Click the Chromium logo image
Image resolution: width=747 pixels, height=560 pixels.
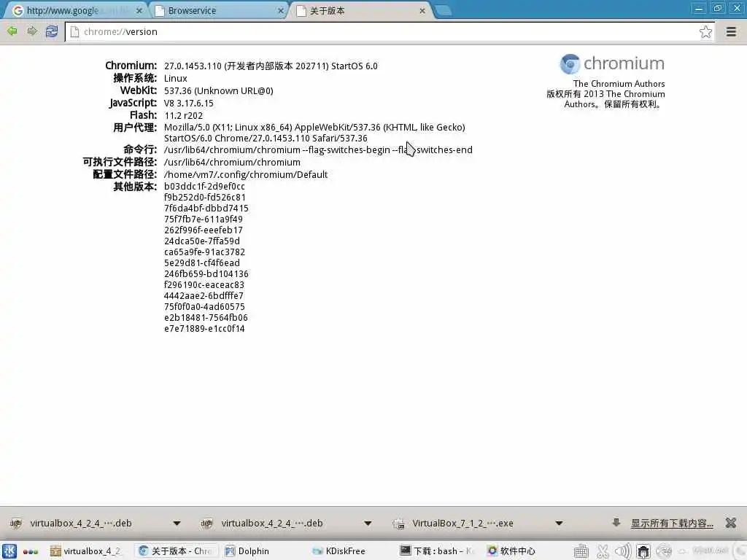pyautogui.click(x=612, y=64)
